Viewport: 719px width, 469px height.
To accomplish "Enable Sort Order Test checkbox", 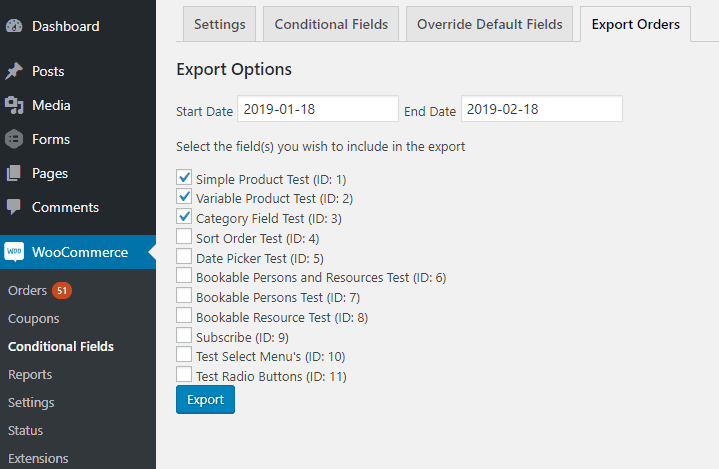I will 184,237.
